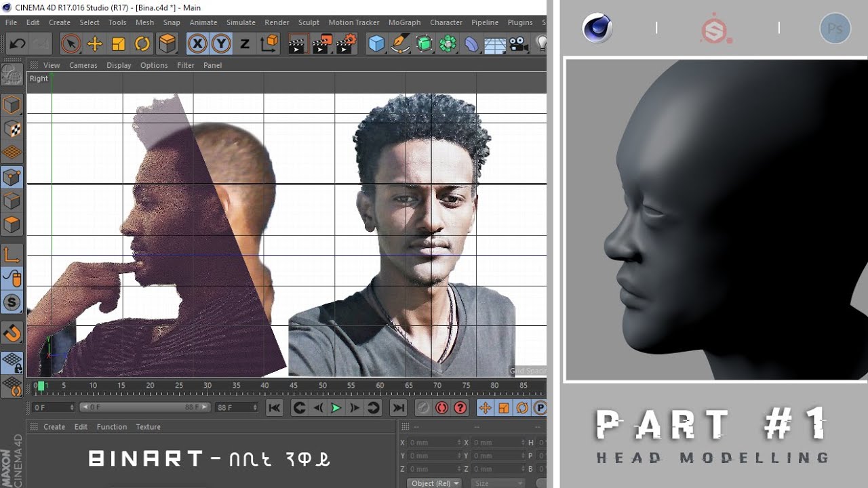Click the Undo arrow in the toolbar
Image resolution: width=868 pixels, height=488 pixels.
[17, 45]
